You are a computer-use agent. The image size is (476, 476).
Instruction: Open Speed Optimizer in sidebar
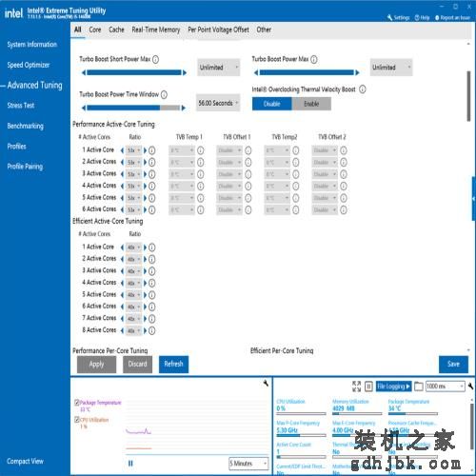[29, 65]
